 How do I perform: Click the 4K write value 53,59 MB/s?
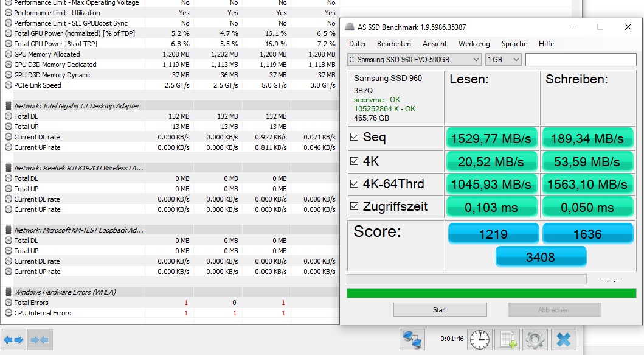tap(587, 161)
